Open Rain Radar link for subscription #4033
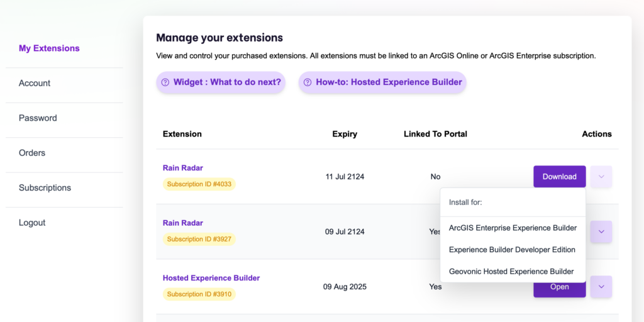The image size is (644, 322). pos(183,168)
